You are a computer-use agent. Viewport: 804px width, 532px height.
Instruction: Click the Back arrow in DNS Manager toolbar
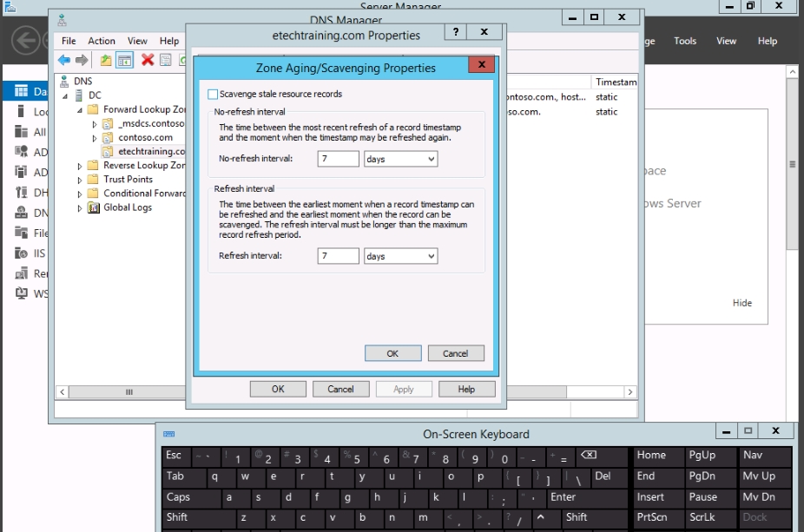coord(64,60)
